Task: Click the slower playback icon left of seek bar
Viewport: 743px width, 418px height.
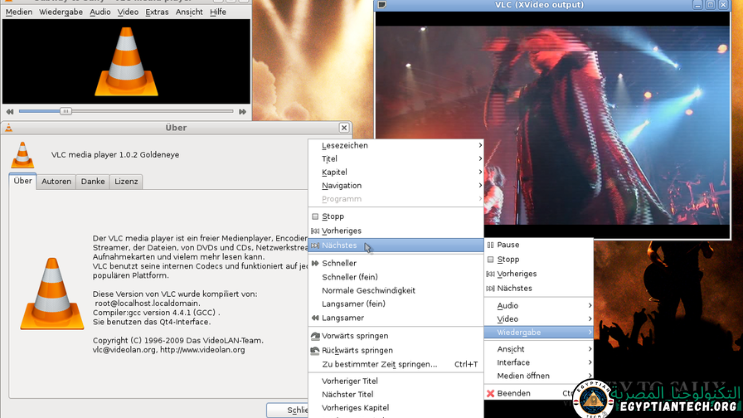Action: pyautogui.click(x=10, y=111)
